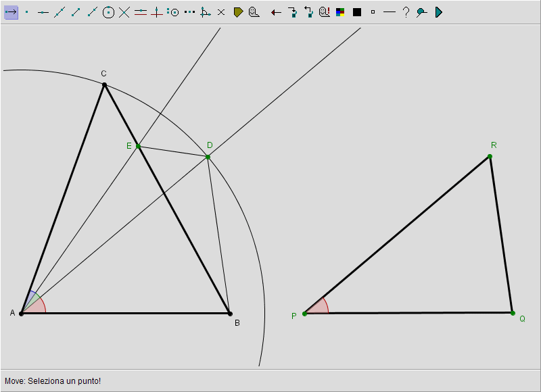Select the Angle tool icon
This screenshot has width=541, height=392.
tap(205, 12)
